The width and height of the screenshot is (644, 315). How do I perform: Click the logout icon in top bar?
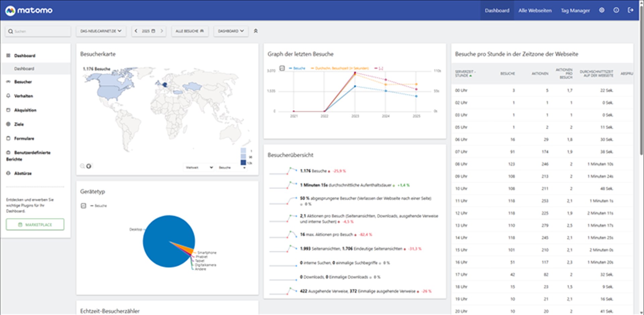pos(631,10)
